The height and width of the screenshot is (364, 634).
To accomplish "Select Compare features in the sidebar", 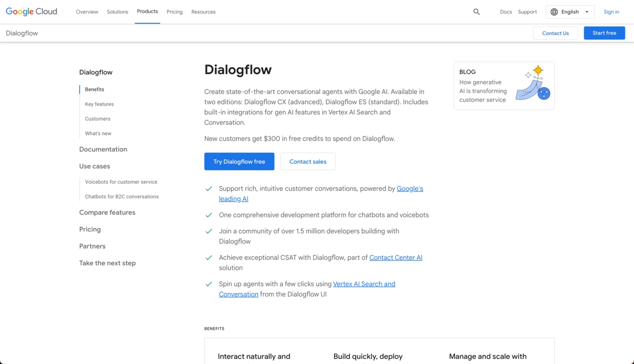I will tap(107, 212).
